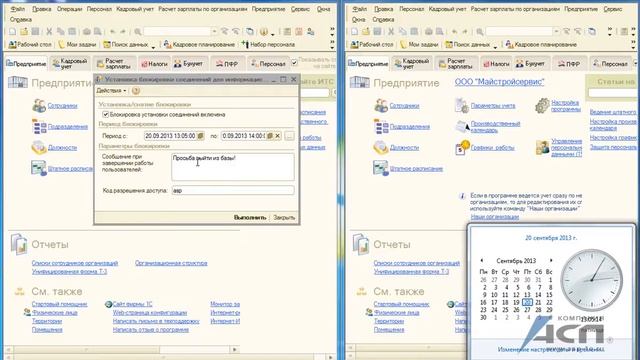The width and height of the screenshot is (640, 360).
Task: Click left window horizontal scrollbar right arrow
Action: coord(234,349)
